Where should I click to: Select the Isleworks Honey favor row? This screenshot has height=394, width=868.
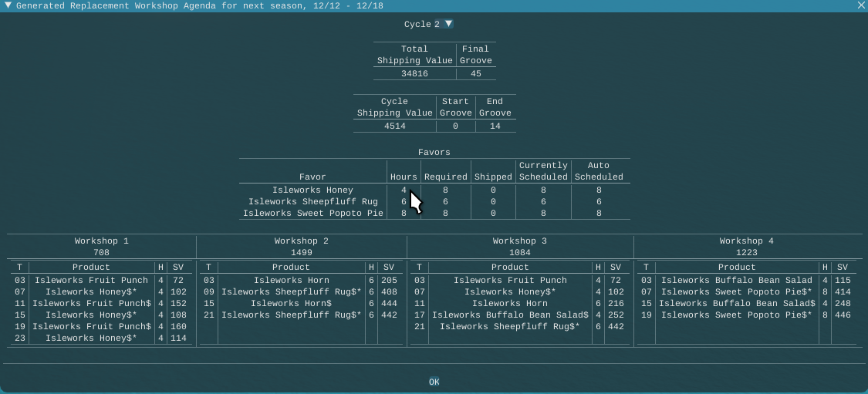click(x=434, y=190)
